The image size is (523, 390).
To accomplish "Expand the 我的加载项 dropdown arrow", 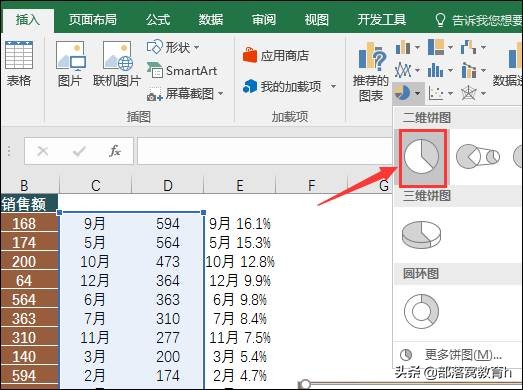I will tap(333, 87).
